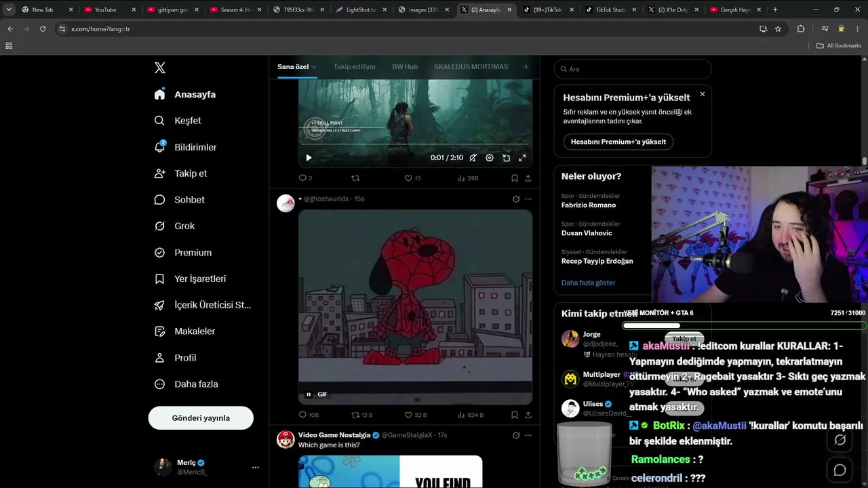
Task: Open İçerik Üreticisi Stüdyosu in the sidebar
Action: tap(203, 305)
